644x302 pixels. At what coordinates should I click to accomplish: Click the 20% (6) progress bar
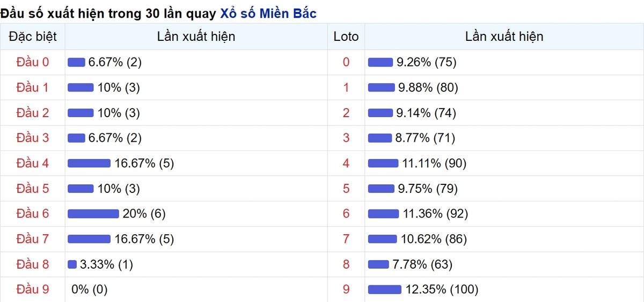tap(93, 214)
